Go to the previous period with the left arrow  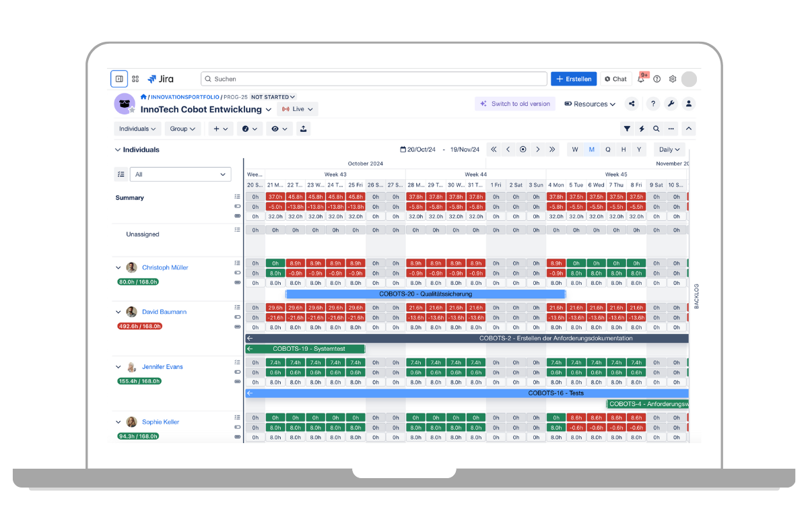click(x=508, y=149)
